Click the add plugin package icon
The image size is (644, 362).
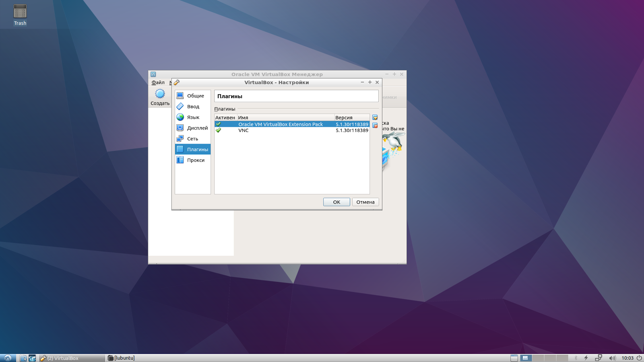pos(375,117)
